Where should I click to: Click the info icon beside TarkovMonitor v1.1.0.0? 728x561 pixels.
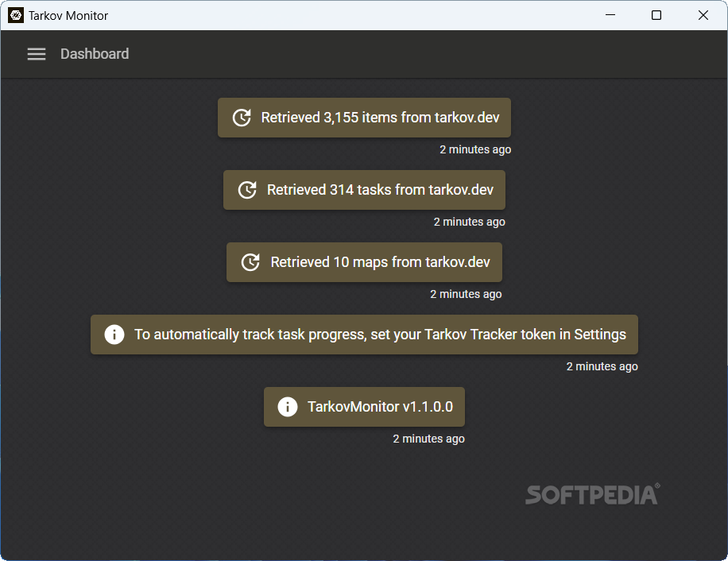point(288,407)
